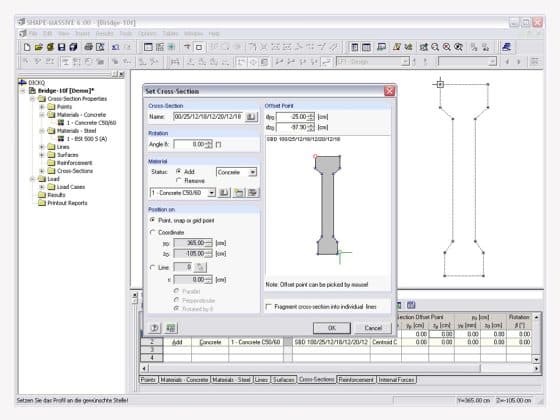
Task: Expand the Points tree node
Action: pyautogui.click(x=42, y=107)
